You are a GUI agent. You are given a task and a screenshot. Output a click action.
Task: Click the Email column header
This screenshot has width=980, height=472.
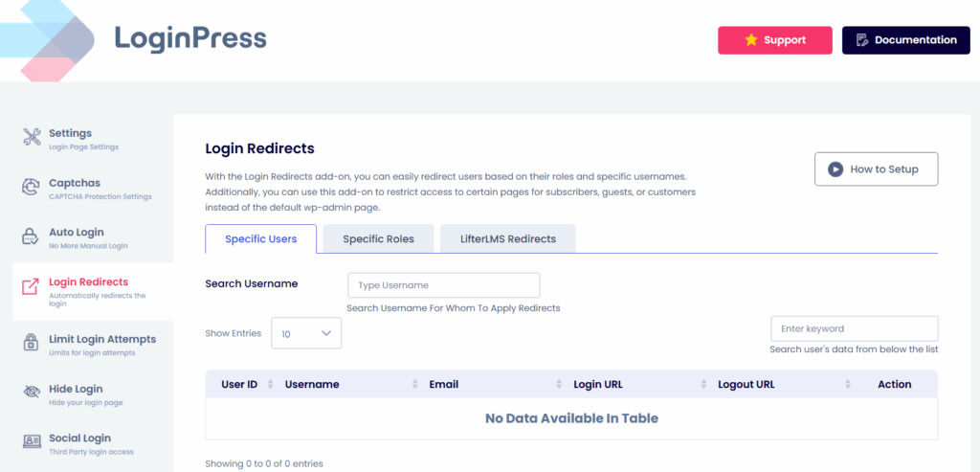(444, 385)
